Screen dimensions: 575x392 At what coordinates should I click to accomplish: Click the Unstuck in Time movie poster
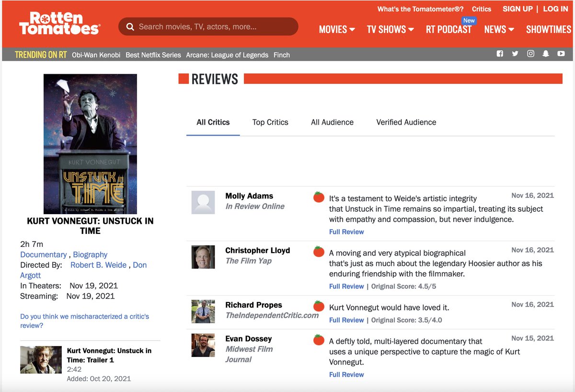tap(90, 144)
